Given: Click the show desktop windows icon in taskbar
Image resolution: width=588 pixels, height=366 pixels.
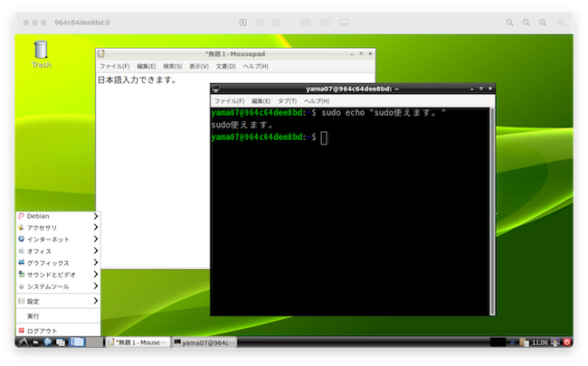Looking at the screenshot, I should click(61, 343).
